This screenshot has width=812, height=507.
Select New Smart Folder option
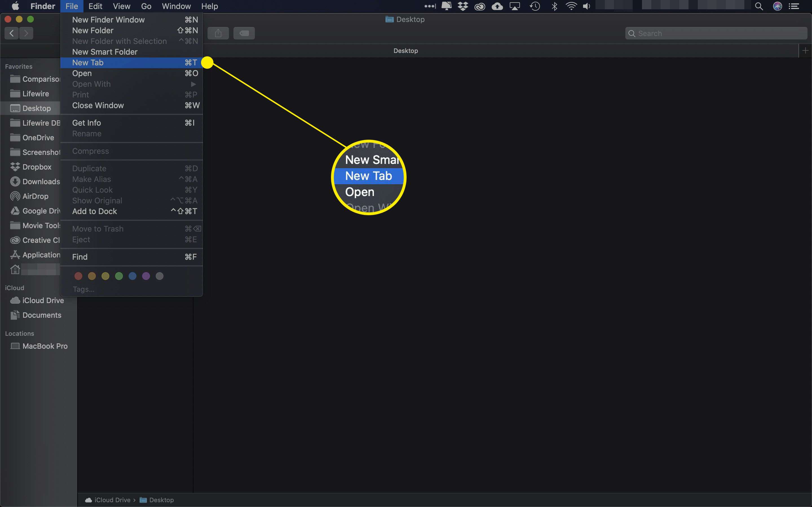tap(105, 51)
